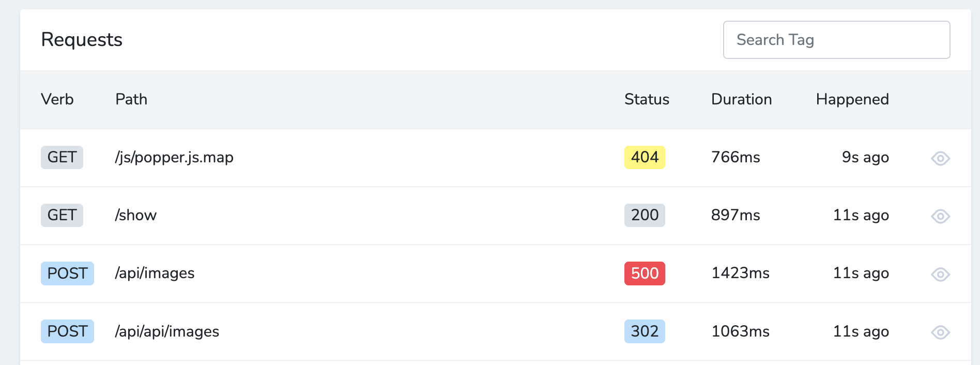This screenshot has height=365, width=980.
Task: Click the Status column header
Action: coord(647,99)
